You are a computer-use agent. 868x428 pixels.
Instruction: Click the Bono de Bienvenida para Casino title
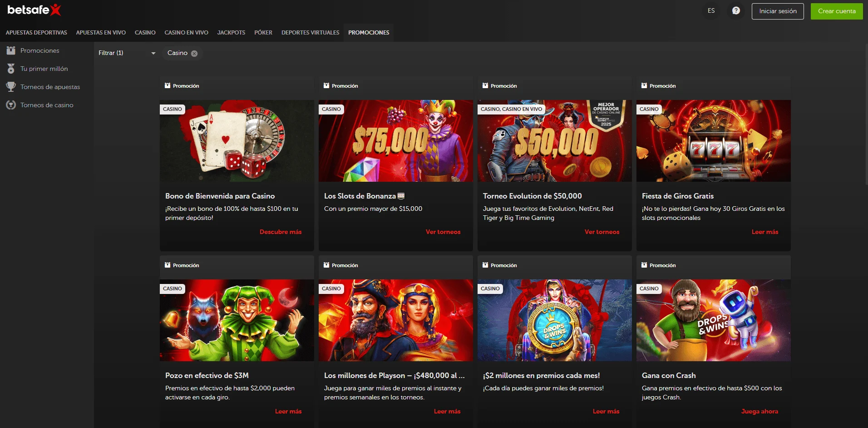click(220, 196)
